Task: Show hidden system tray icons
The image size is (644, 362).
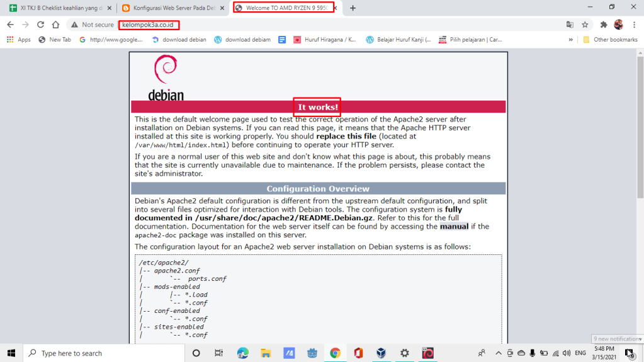Action: 498,353
